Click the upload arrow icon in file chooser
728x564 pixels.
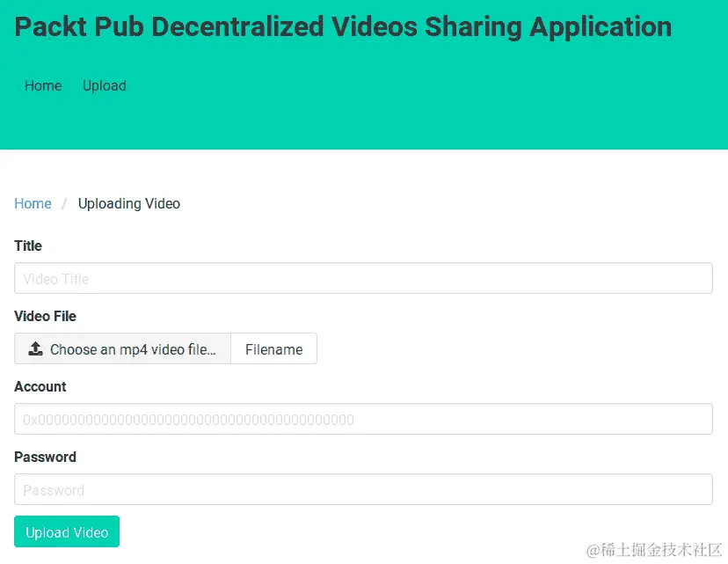35,348
